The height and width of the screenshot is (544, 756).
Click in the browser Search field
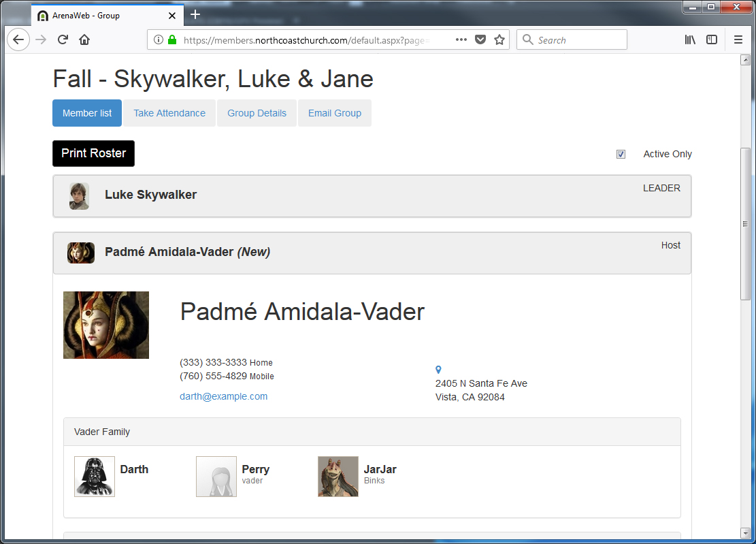[578, 40]
